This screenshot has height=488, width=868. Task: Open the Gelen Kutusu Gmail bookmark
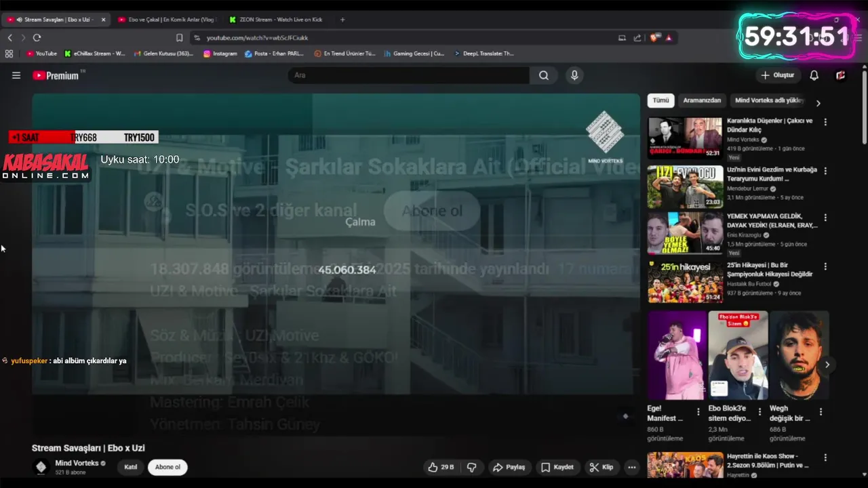(x=163, y=54)
